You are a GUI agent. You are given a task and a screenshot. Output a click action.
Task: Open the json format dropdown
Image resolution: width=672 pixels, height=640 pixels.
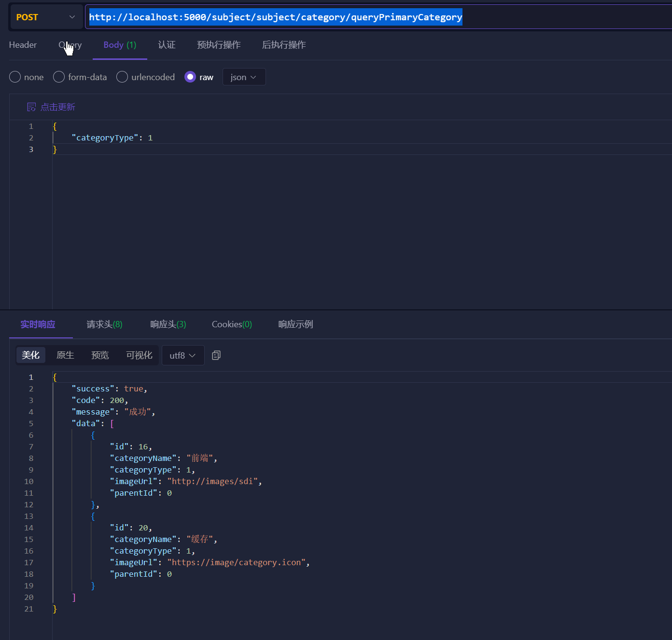point(244,77)
